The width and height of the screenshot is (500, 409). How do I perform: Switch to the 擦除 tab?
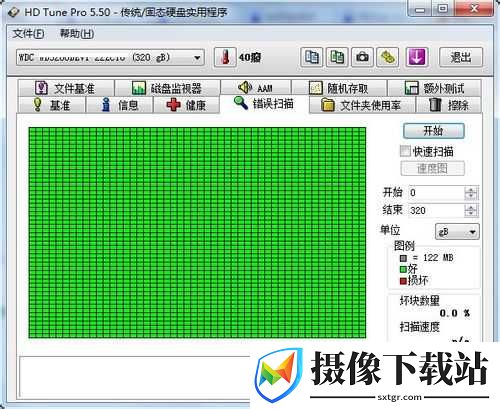(449, 105)
